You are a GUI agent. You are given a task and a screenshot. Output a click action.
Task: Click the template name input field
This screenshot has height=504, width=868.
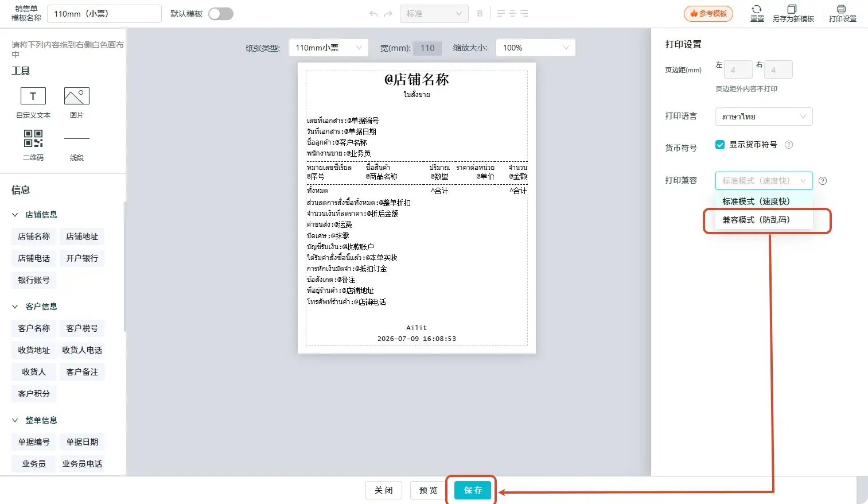pyautogui.click(x=104, y=14)
